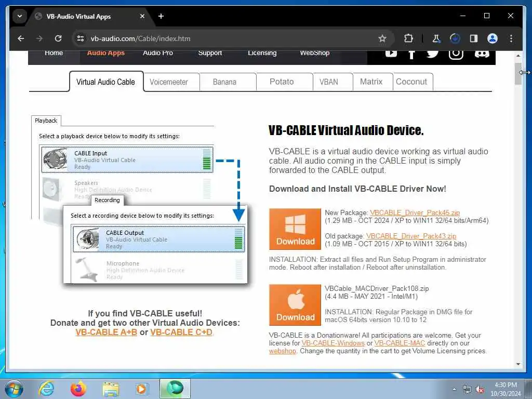Open Audio Pro menu item

[x=158, y=53]
